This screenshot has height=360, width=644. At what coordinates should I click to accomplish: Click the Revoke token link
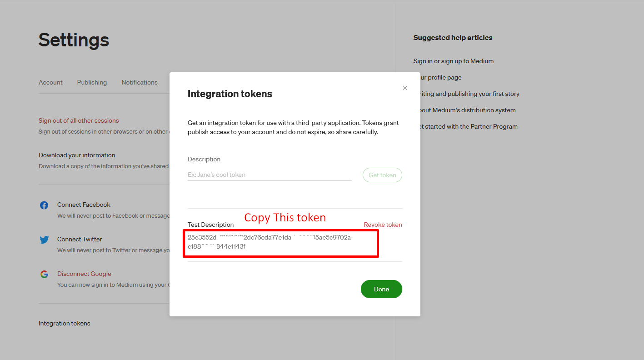tap(383, 225)
